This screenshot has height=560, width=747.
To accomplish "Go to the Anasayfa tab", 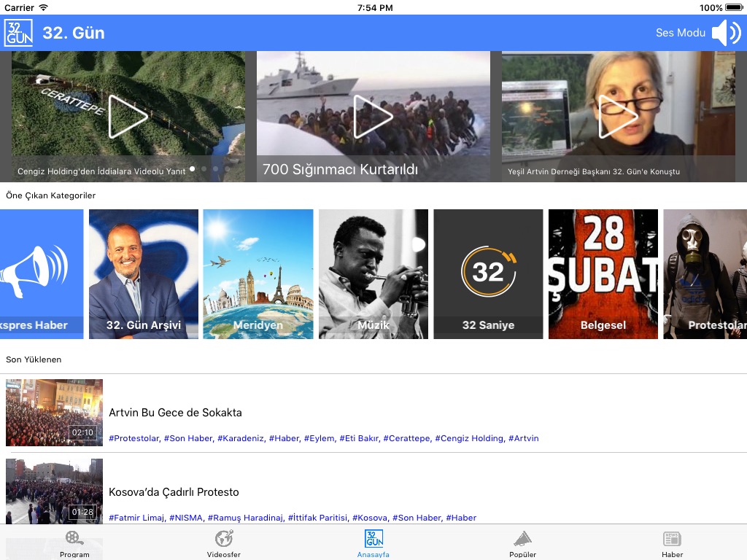I will [373, 543].
